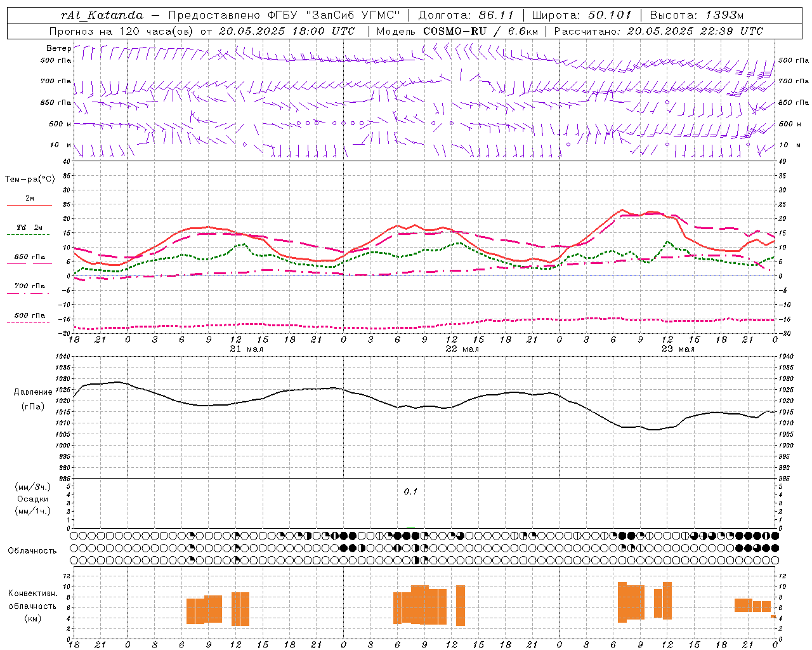This screenshot has height=650, width=812.
Task: Click the 500 гПа entry in the temperature legend
Action: [29, 315]
